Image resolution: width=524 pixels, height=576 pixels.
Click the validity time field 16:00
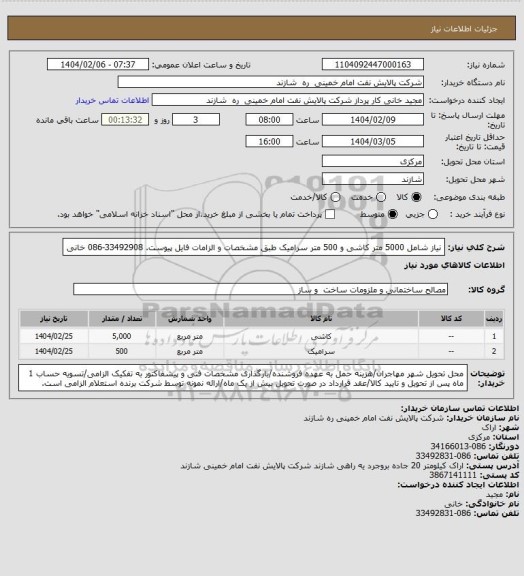[x=269, y=141]
